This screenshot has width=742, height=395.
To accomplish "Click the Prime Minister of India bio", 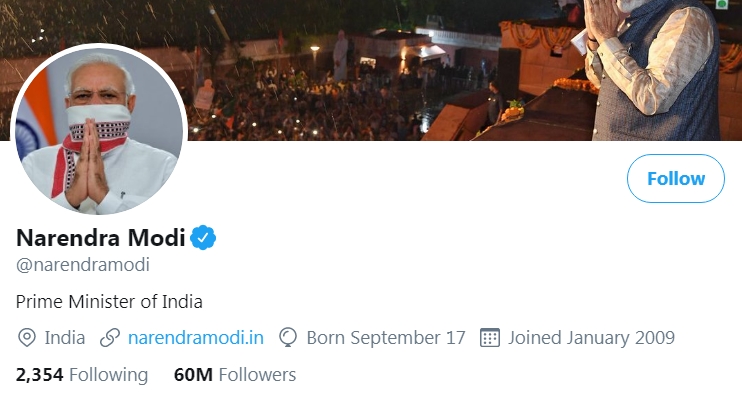I will pyautogui.click(x=109, y=301).
